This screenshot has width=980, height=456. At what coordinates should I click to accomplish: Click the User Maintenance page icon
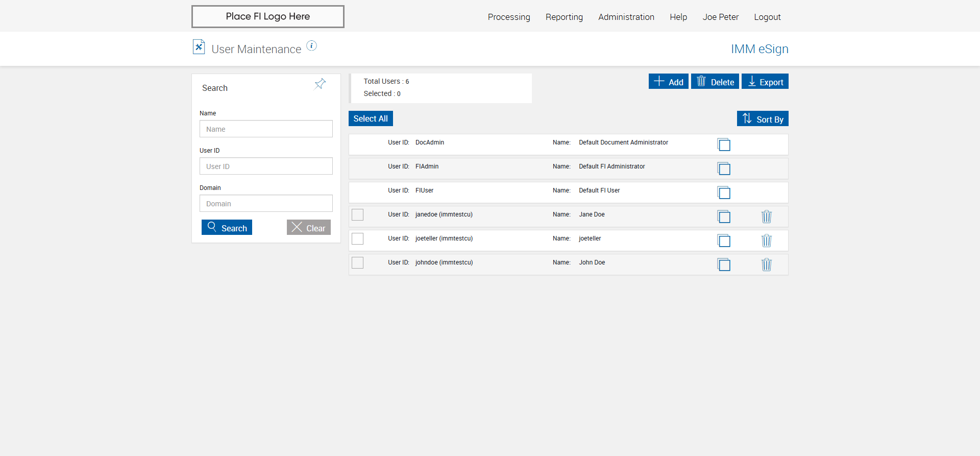click(x=199, y=47)
